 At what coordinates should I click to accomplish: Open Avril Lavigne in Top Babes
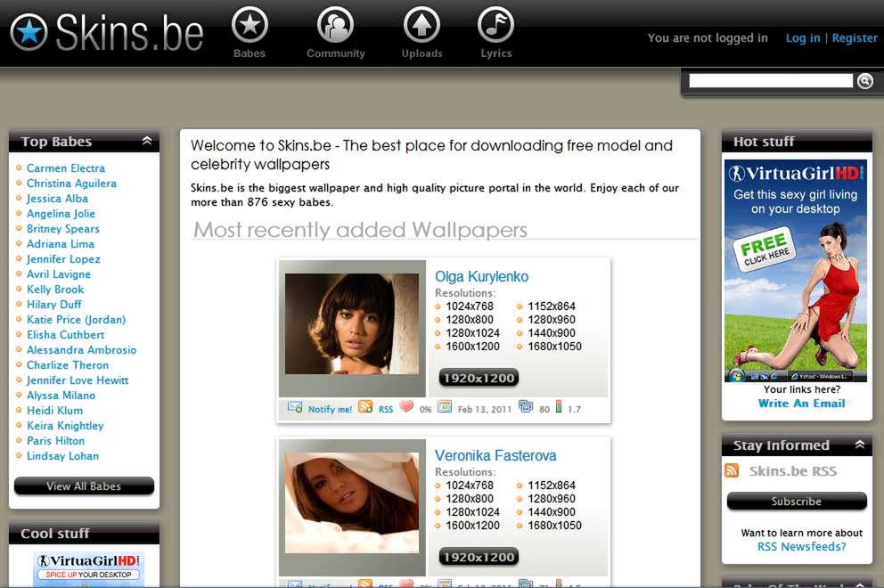59,274
